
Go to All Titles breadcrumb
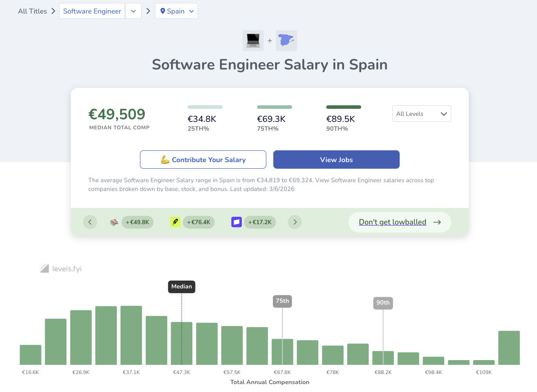[32, 11]
